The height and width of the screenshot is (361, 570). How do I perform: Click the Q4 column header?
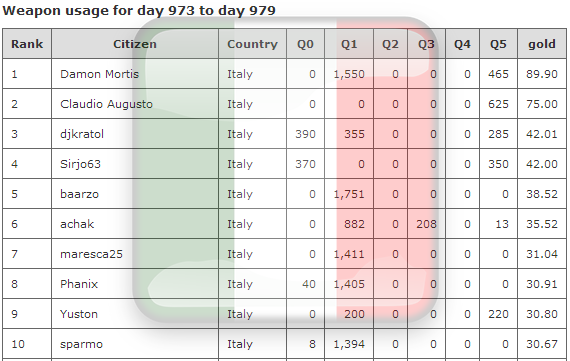click(462, 44)
